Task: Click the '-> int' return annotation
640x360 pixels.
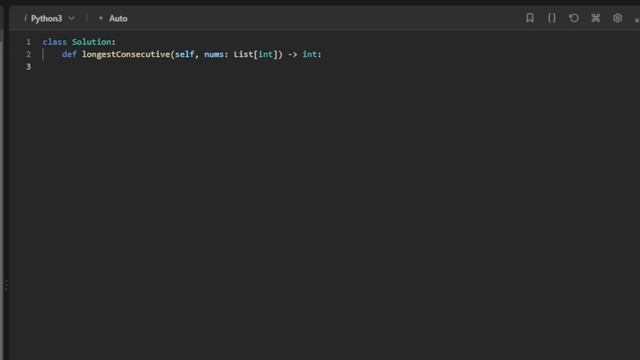Action: pyautogui.click(x=302, y=54)
